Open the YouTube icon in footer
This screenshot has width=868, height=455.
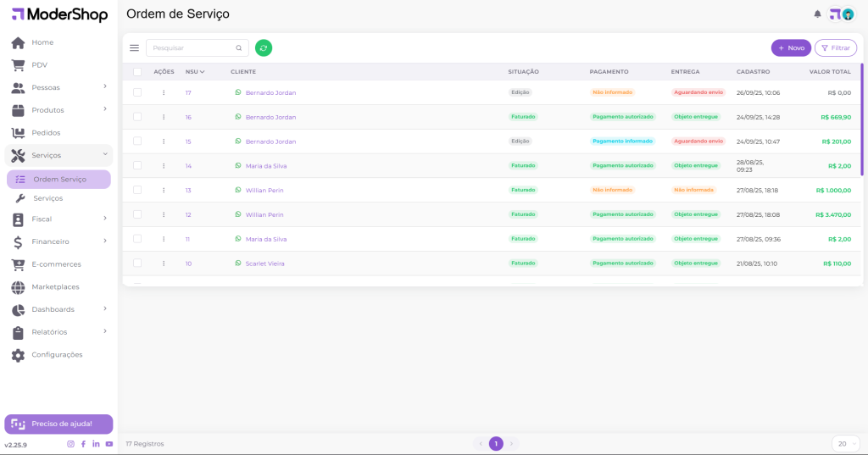(x=109, y=444)
